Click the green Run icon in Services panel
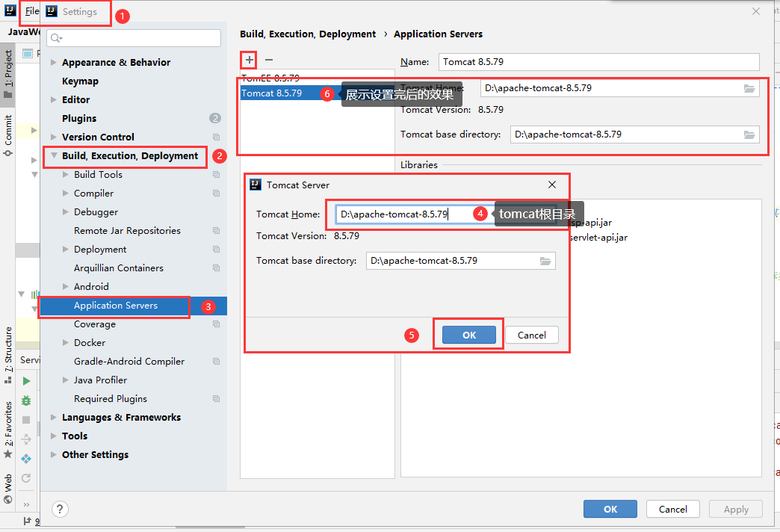Screen dimensions: 780x532 click(x=26, y=381)
